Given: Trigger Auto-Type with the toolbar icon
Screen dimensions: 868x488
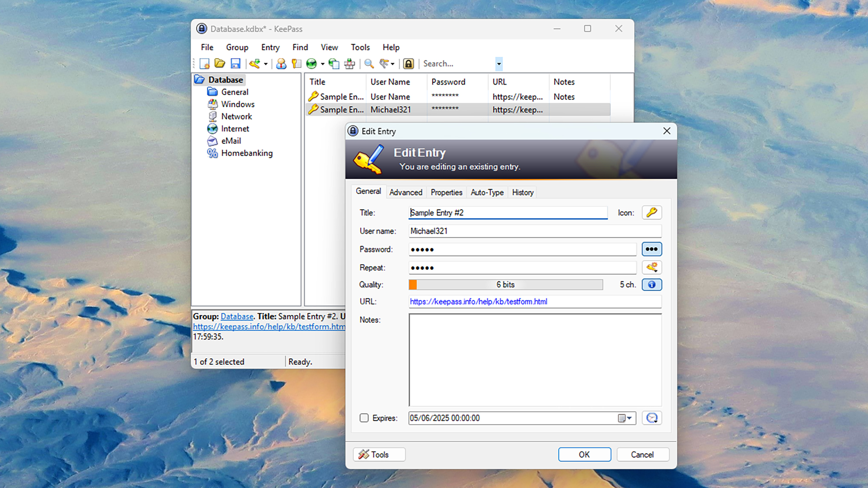Looking at the screenshot, I should click(349, 64).
